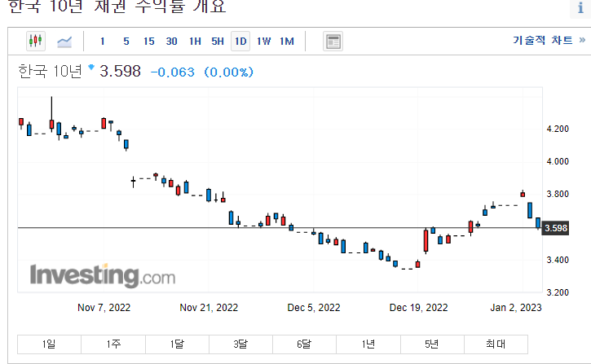Select the 1M interval
This screenshot has width=591, height=364.
tap(287, 41)
